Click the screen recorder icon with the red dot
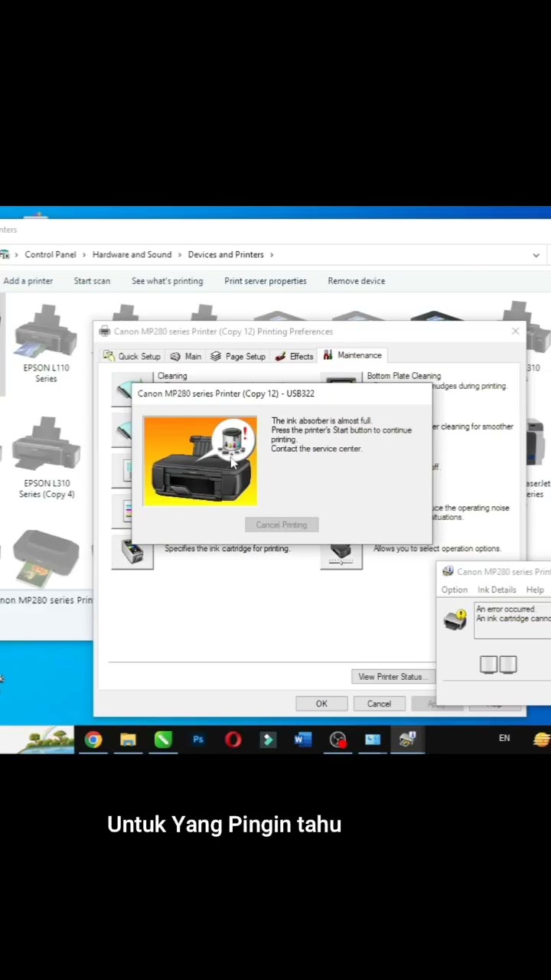This screenshot has width=551, height=980. (x=338, y=740)
